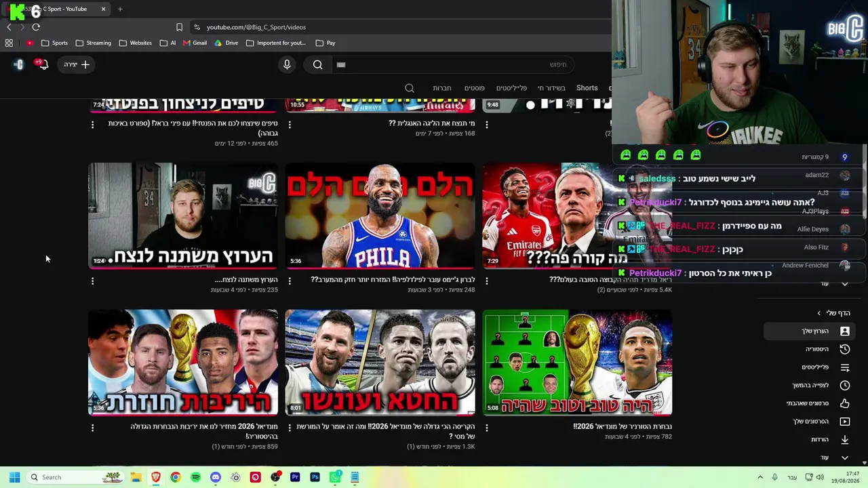Bookmark this page with the bookmark icon
868x488 pixels.
pyautogui.click(x=179, y=27)
